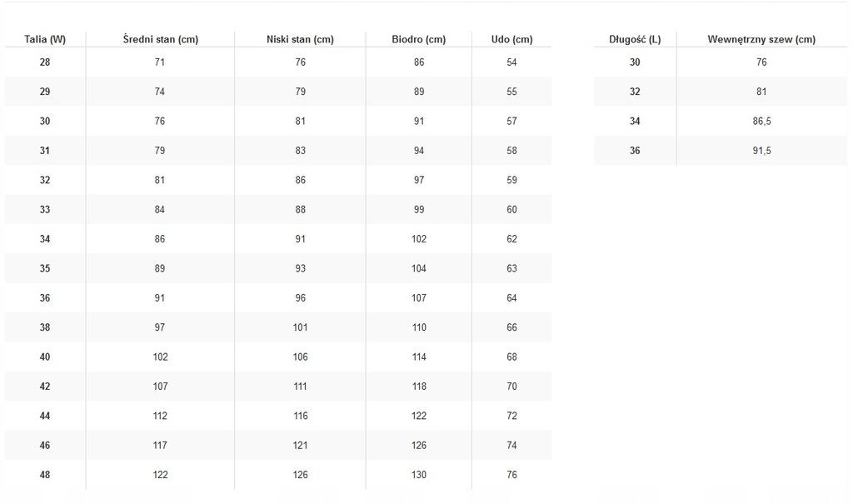Image resolution: width=853 pixels, height=504 pixels.
Task: Select the Biodro (cm) column header
Action: (418, 39)
